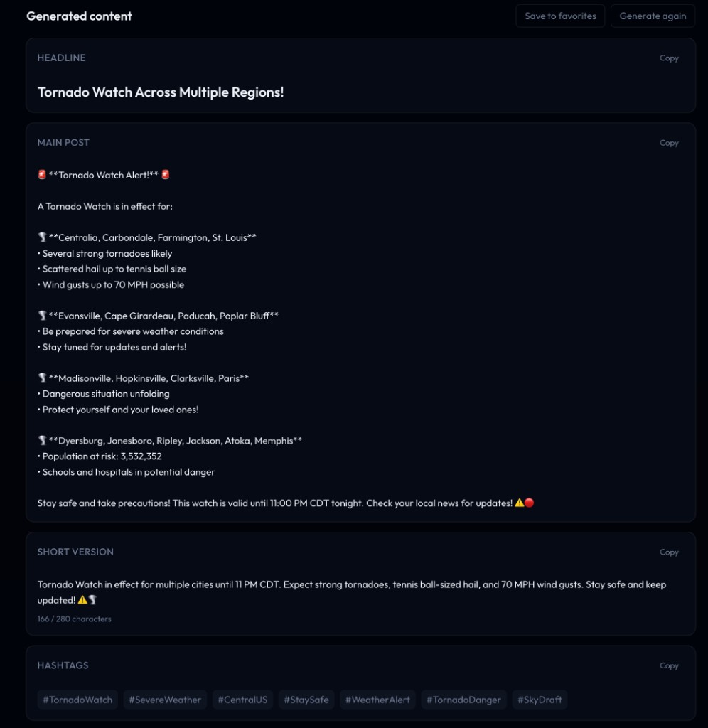This screenshot has width=708, height=728.
Task: Click the 166 / 280 characters counter
Action: click(x=75, y=619)
